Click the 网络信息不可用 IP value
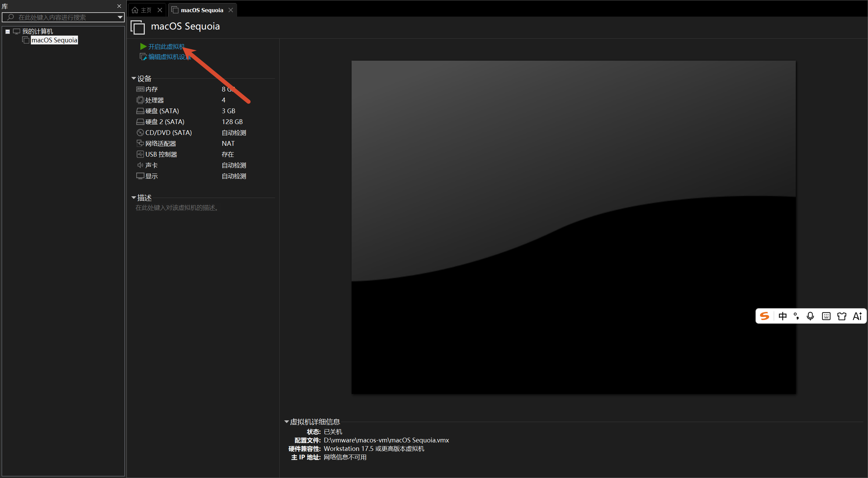 [345, 457]
